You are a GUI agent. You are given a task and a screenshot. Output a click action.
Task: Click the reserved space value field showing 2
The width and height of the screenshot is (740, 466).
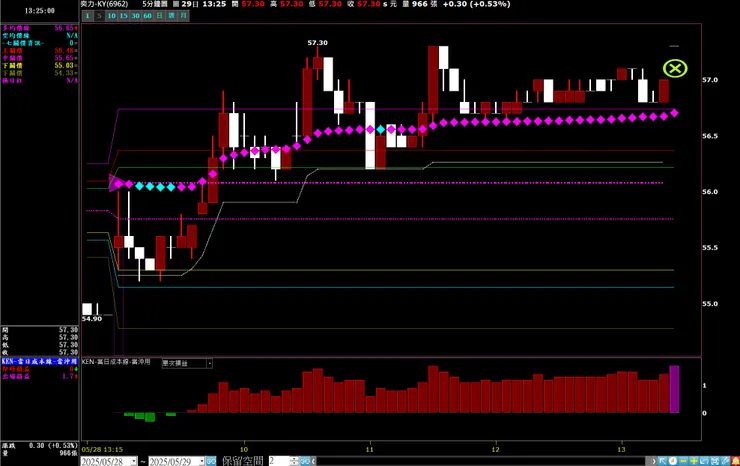coord(279,461)
